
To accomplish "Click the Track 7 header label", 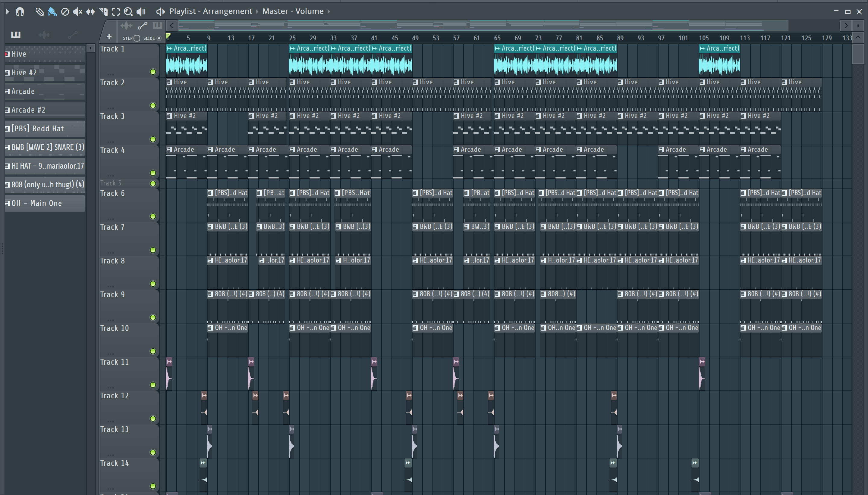I will click(112, 227).
